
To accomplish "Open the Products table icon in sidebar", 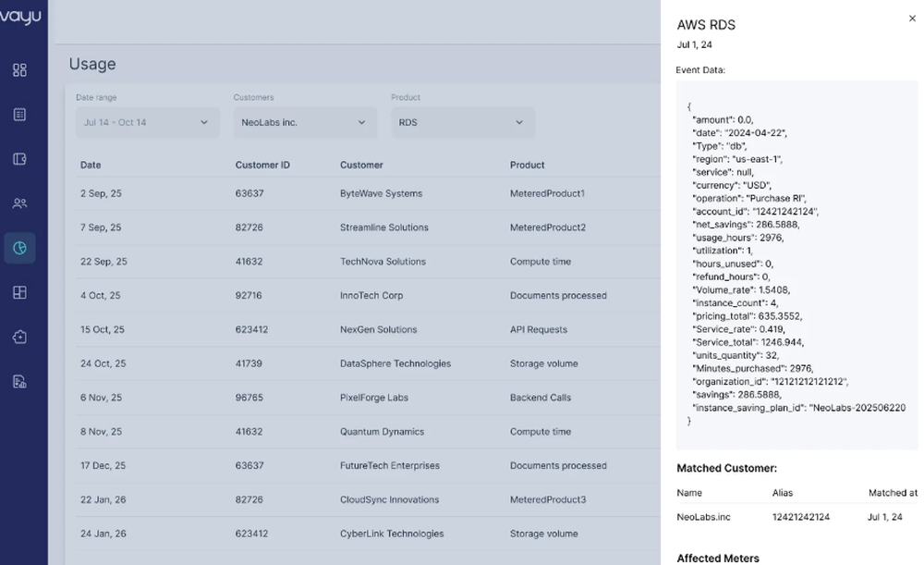I will point(20,292).
